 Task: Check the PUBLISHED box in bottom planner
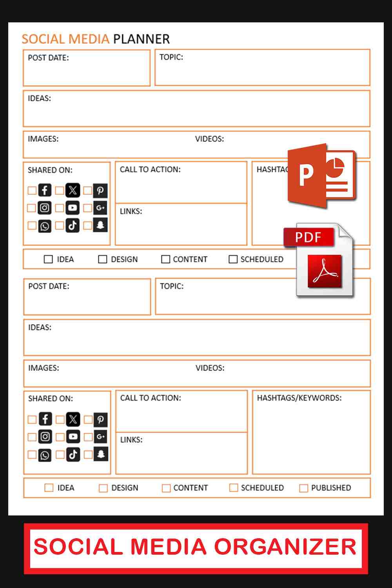point(303,488)
